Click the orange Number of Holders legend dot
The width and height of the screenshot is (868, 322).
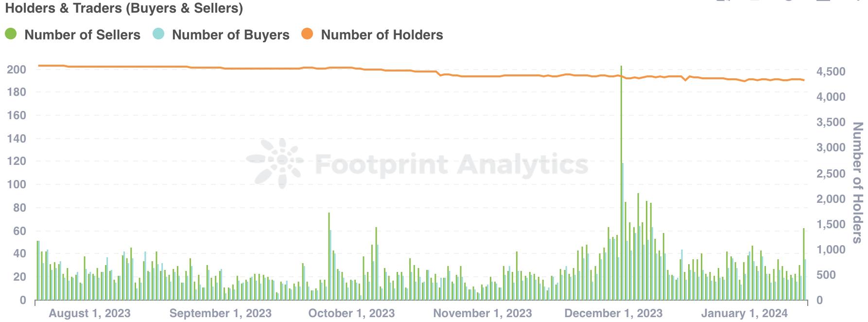tap(307, 34)
